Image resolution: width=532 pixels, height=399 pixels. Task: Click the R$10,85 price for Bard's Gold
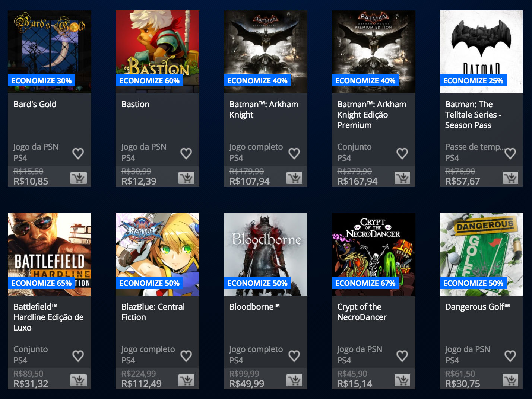[x=31, y=181]
